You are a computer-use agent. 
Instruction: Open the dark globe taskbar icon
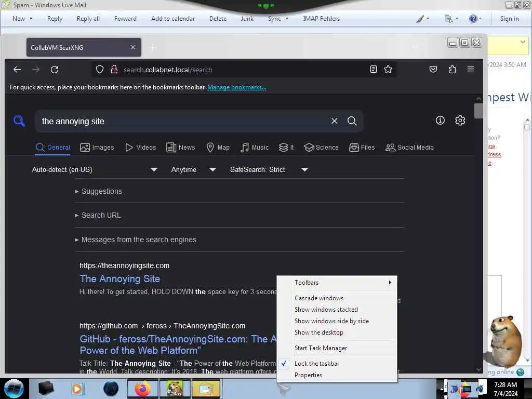pyautogui.click(x=111, y=389)
